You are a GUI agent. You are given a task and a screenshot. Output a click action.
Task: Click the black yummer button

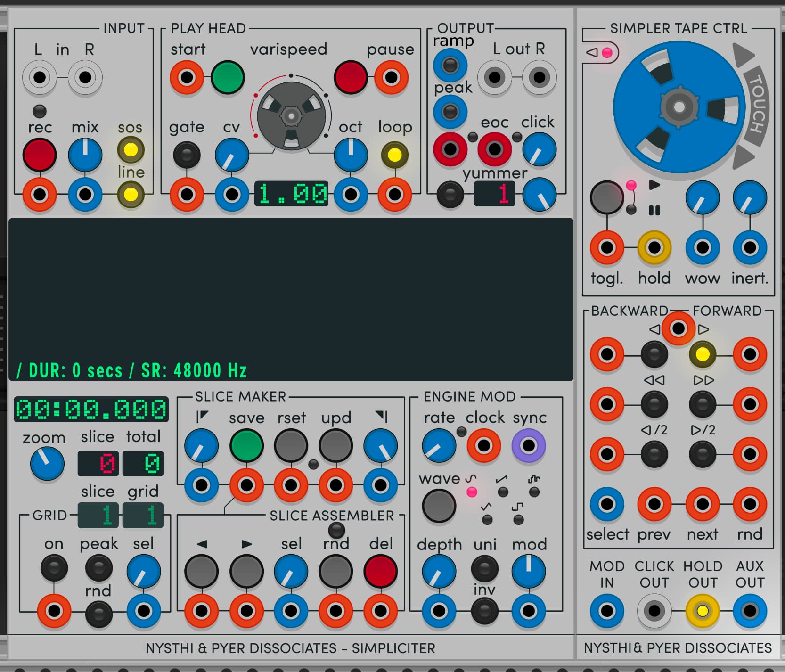450,194
